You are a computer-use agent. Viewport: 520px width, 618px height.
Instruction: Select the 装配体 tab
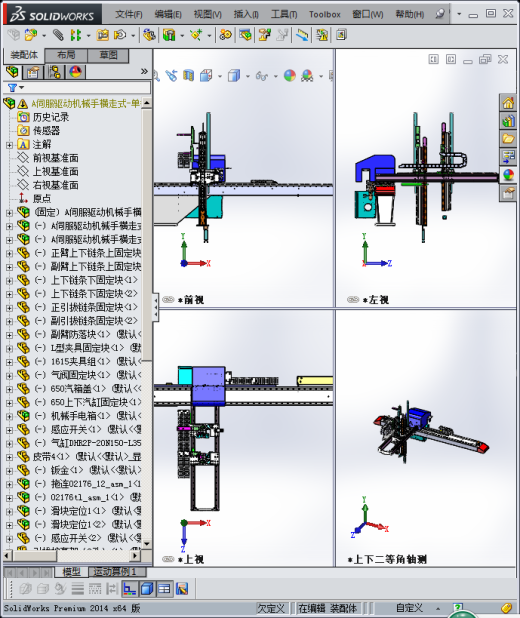tap(24, 55)
